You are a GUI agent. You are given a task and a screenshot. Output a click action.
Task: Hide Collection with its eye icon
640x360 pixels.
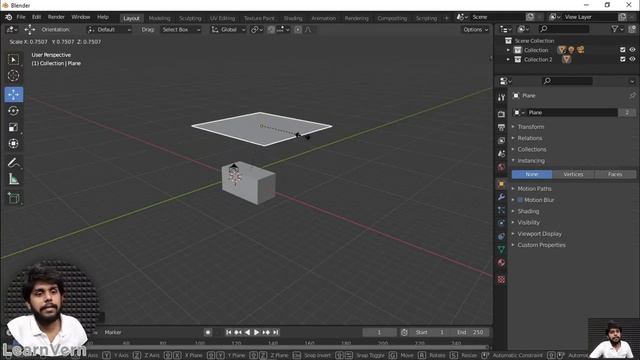(x=632, y=49)
